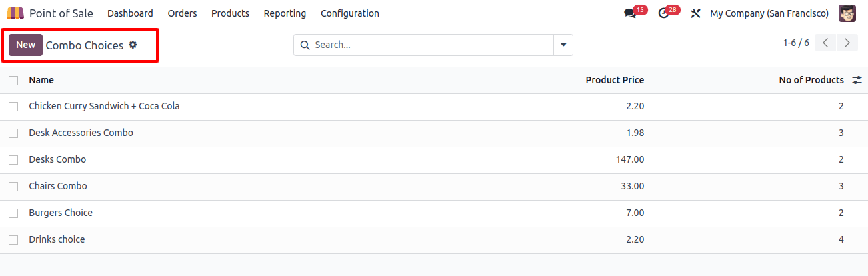Open the messages chat icon
Screen dimensions: 868x276
(630, 13)
